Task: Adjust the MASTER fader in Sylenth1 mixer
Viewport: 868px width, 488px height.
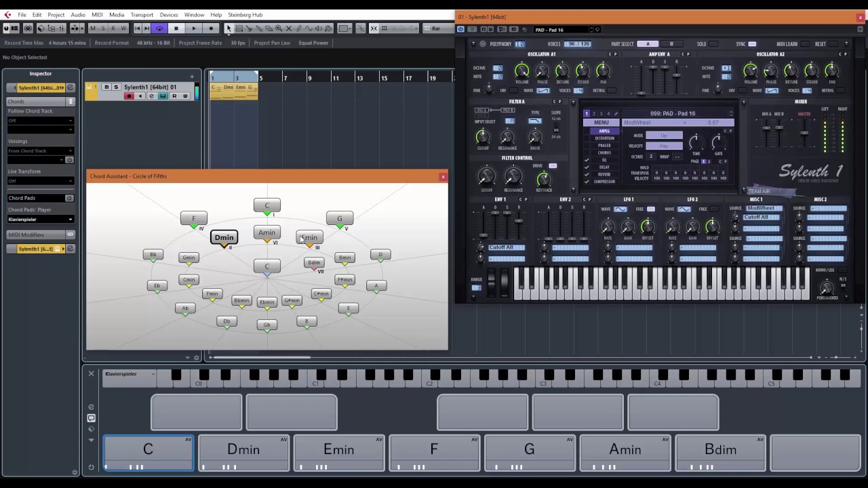Action: 804,132
